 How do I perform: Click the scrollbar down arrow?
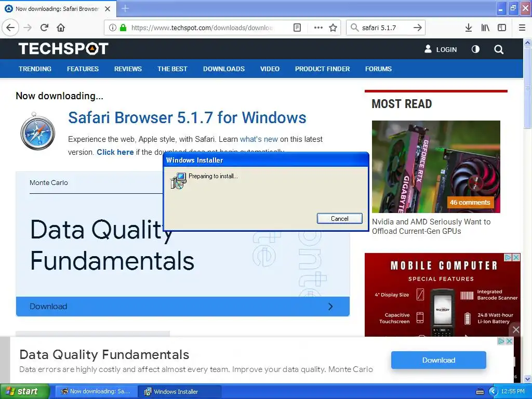(x=528, y=379)
